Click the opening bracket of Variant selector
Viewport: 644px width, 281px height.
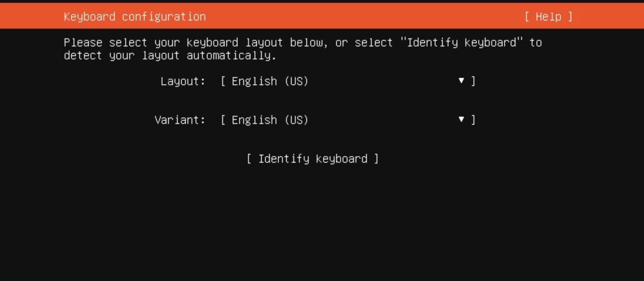223,120
